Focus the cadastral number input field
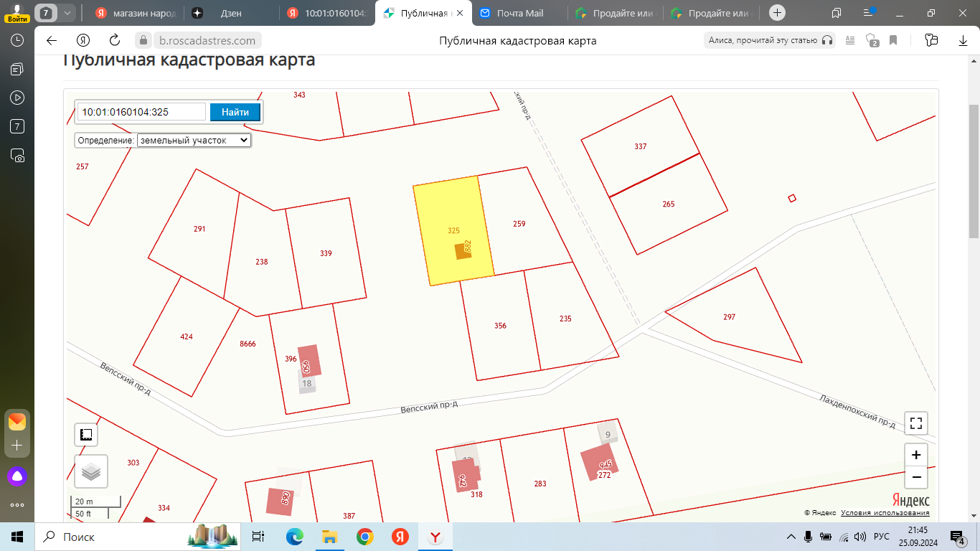Viewport: 980px width, 551px height. 142,112
